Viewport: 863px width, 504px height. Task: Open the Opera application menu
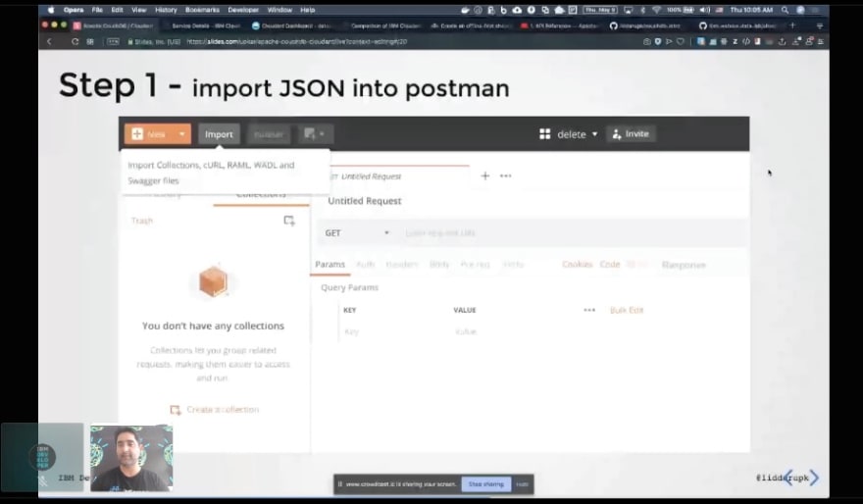pos(74,10)
